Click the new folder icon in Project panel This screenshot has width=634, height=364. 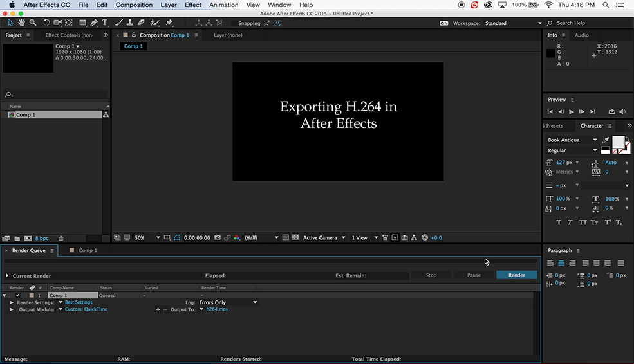[x=17, y=239]
